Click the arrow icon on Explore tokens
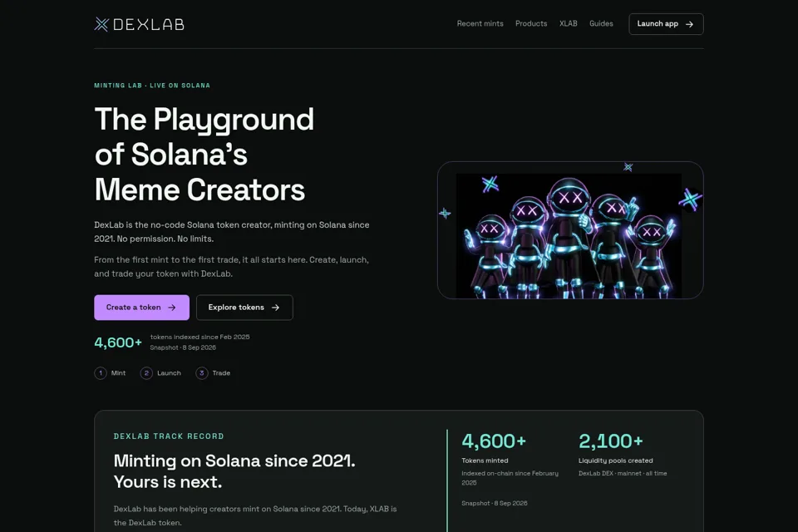Viewport: 798px width, 532px height. pos(275,308)
